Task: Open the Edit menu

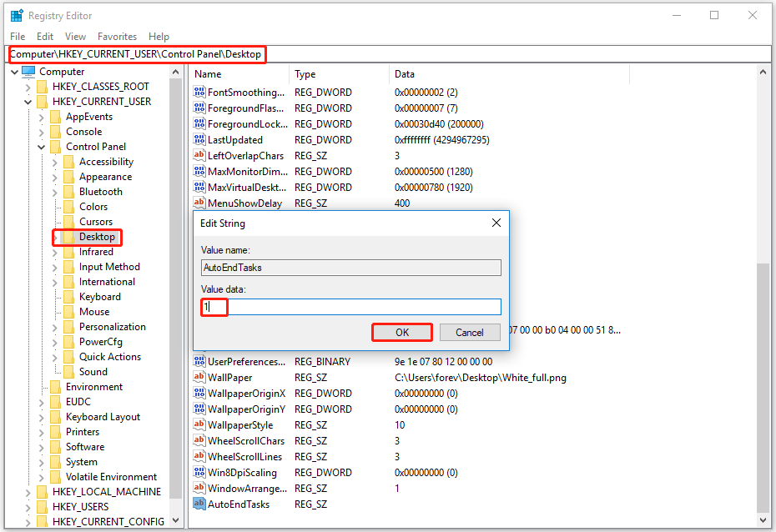Action: (x=44, y=36)
